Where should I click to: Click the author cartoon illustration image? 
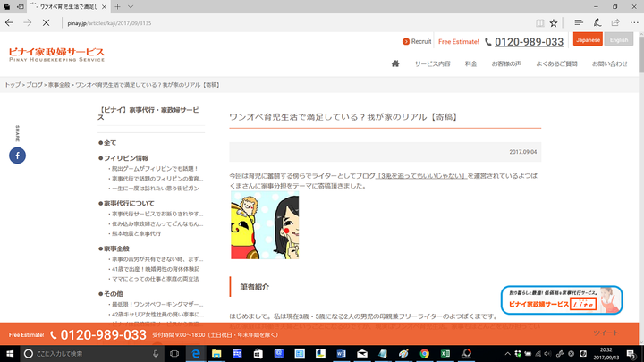[x=265, y=225]
